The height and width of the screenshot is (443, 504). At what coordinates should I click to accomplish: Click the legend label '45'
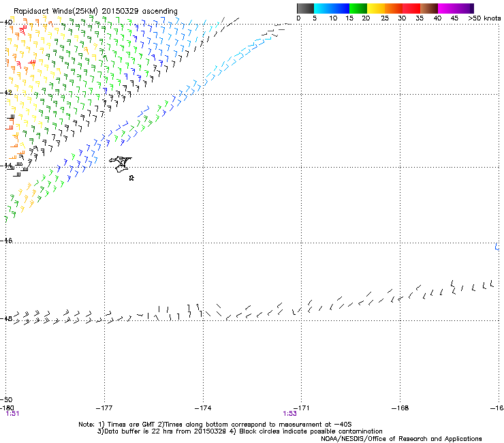[454, 18]
